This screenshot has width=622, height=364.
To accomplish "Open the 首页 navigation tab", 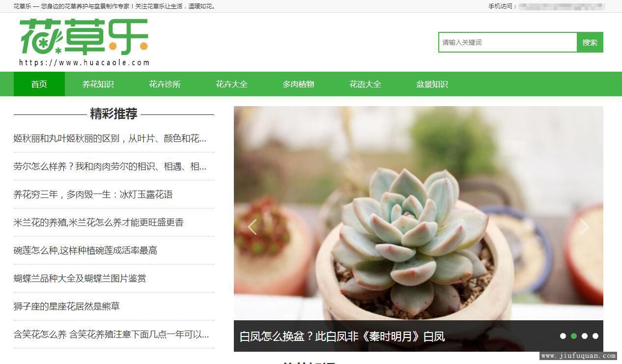I will pyautogui.click(x=39, y=84).
